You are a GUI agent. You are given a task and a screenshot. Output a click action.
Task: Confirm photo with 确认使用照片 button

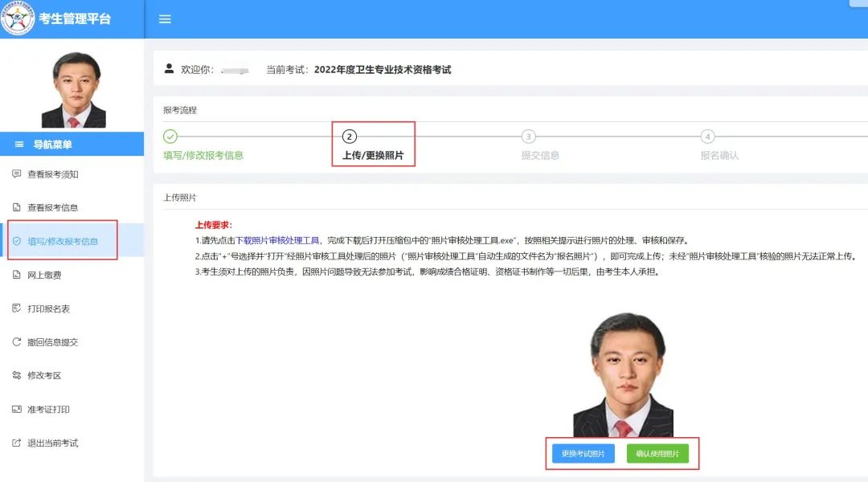657,453
